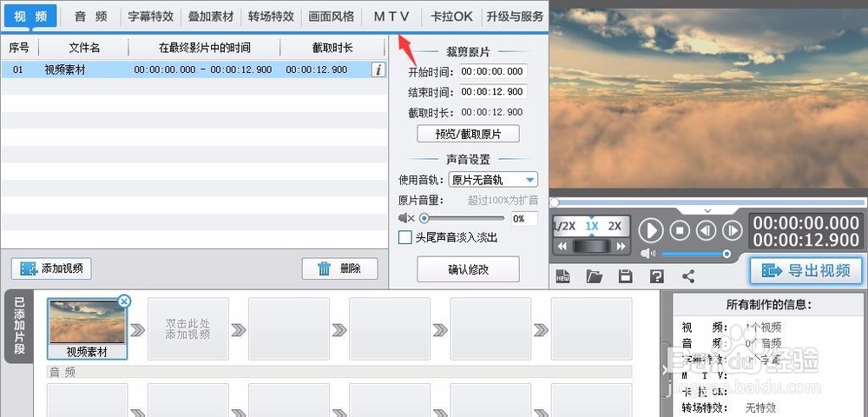
Task: Set the playback speed to 2X
Action: tap(615, 226)
